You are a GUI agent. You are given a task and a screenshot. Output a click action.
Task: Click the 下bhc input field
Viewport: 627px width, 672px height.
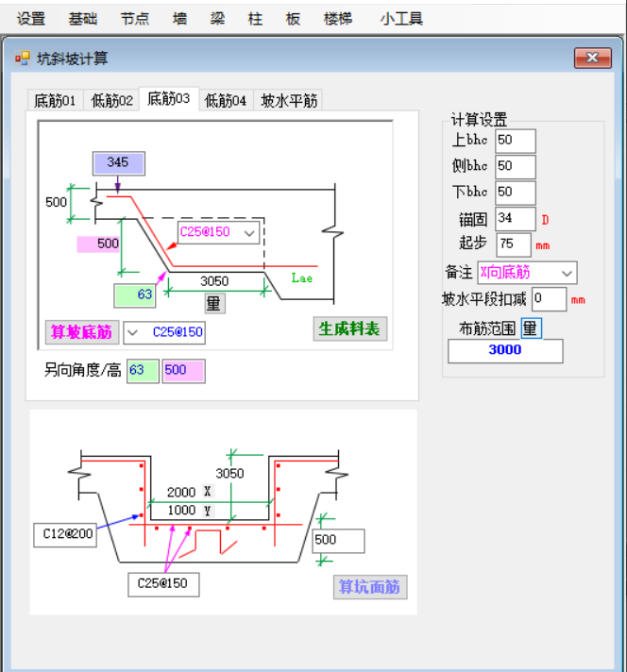pyautogui.click(x=515, y=193)
